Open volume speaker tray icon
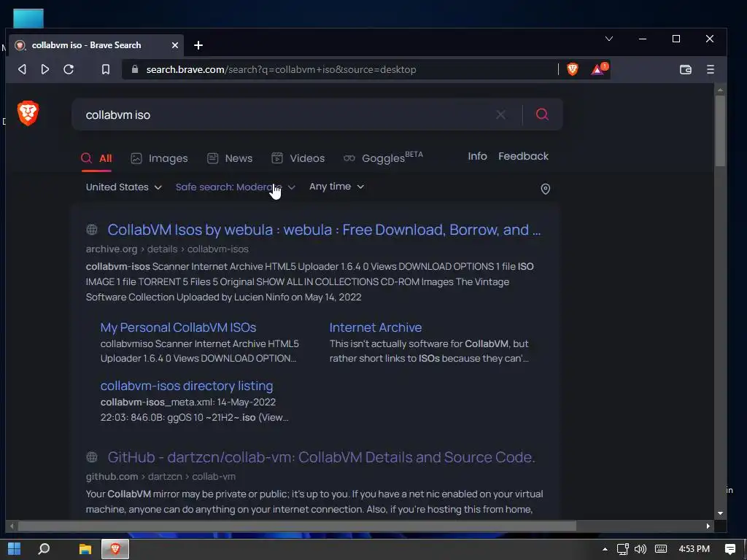The image size is (747, 560). click(x=640, y=549)
